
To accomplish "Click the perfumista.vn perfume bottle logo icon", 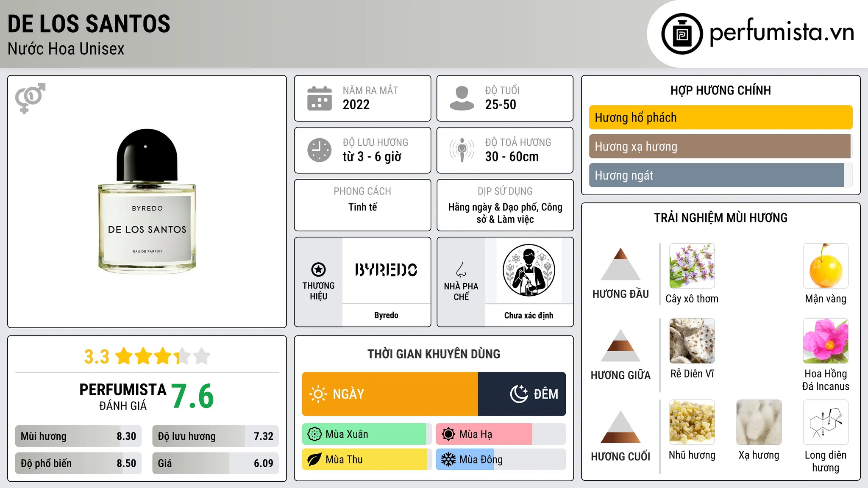I will [x=682, y=33].
